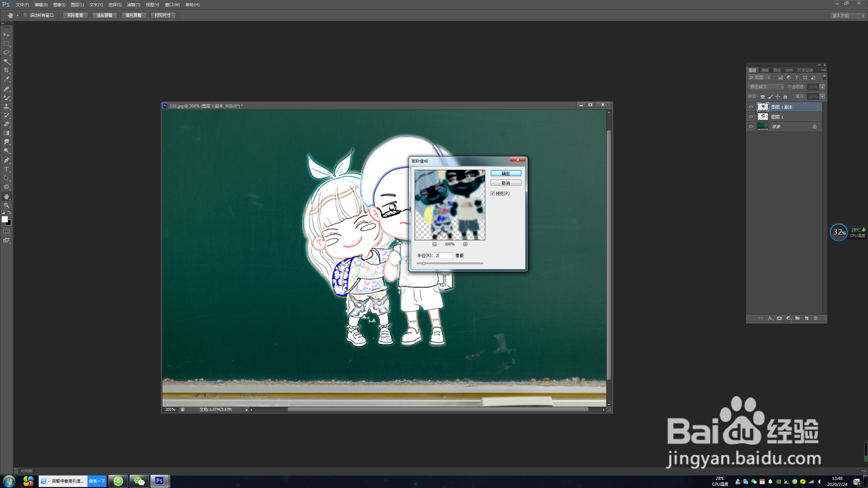
Task: Open the 基本功能 workspace dropdown
Action: (x=848, y=16)
